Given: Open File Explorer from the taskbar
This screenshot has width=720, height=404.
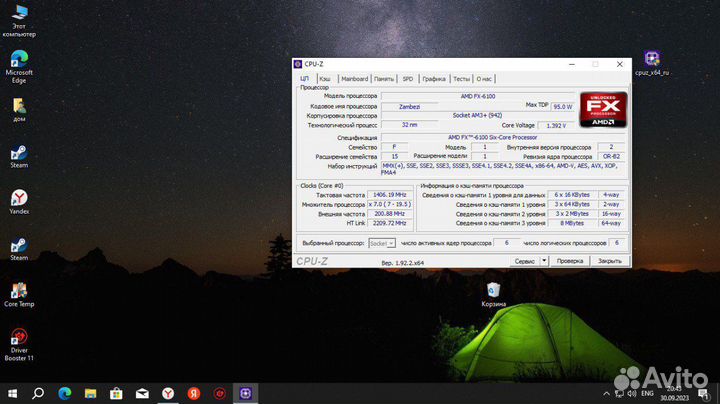Looking at the screenshot, I should [x=90, y=393].
